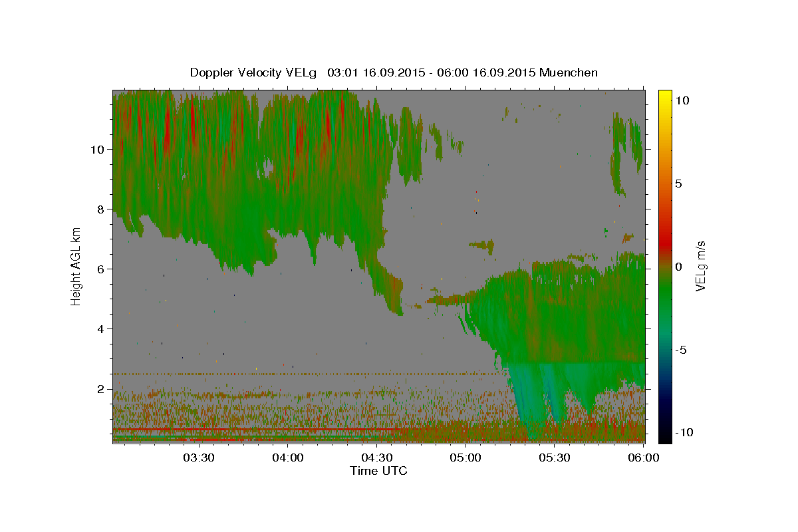Click the height axis label 6
The image size is (798, 532).
(100, 269)
